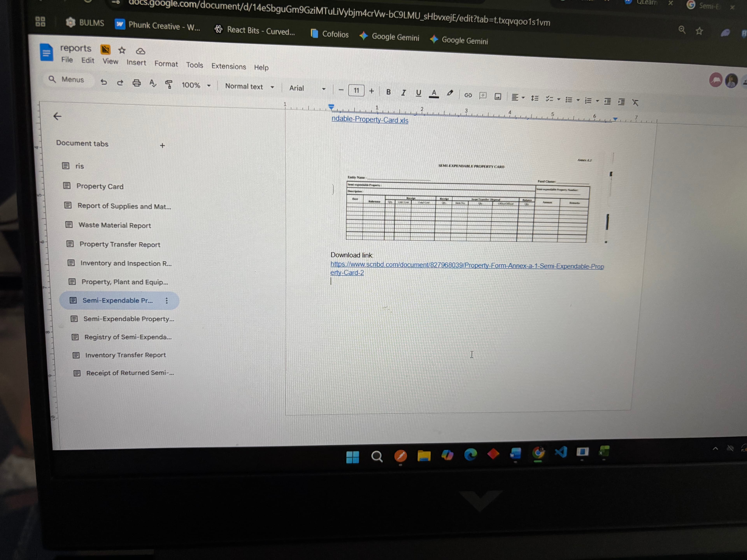Clear formatting with the crossed T icon

click(635, 103)
